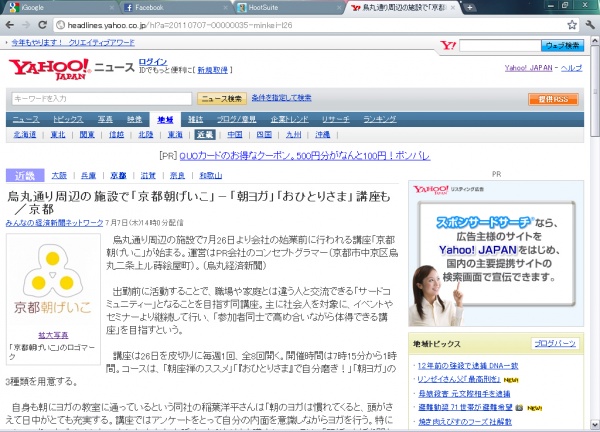This screenshot has height=432, width=600.
Task: Click the vertical scrollbar thumb
Action: coord(595,90)
